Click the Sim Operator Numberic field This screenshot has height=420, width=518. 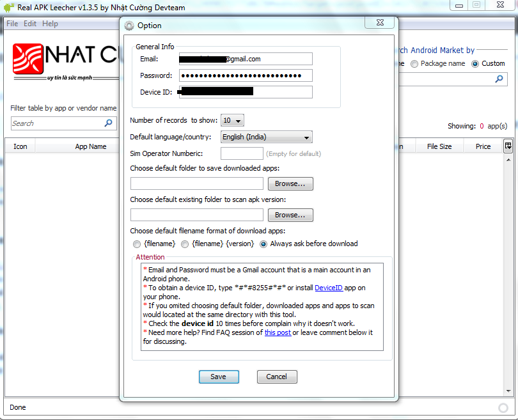[x=242, y=153]
